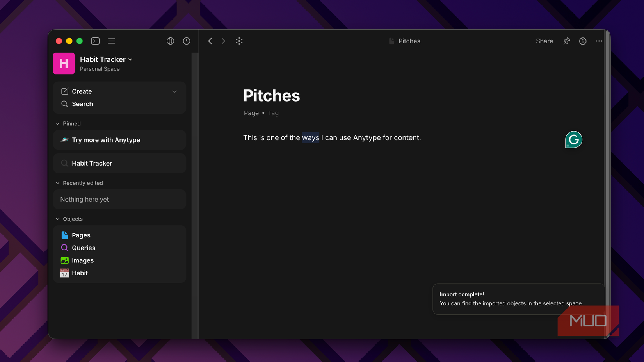Open the graph view with the dots icon
644x362 pixels.
(x=239, y=41)
